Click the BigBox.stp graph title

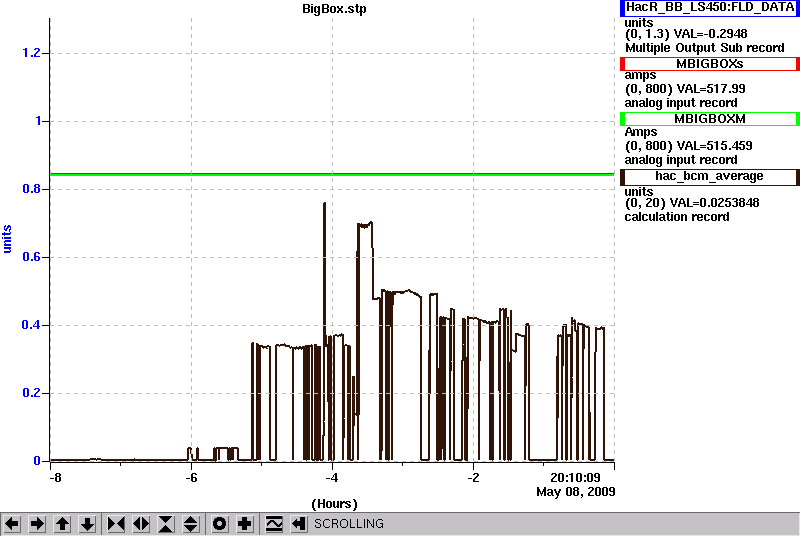pyautogui.click(x=334, y=9)
